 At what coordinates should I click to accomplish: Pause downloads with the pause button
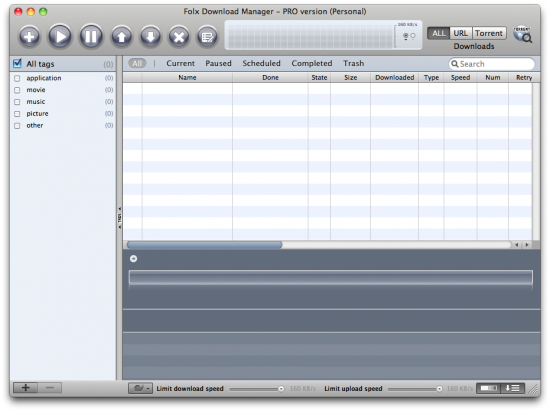tap(91, 36)
